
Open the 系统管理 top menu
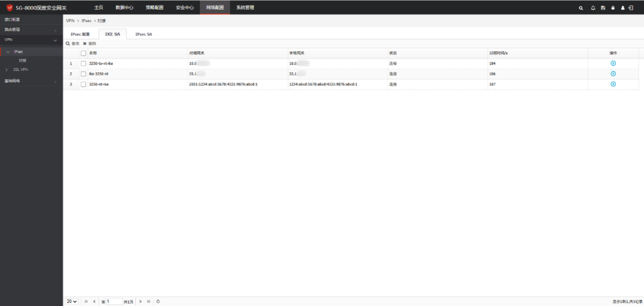(x=245, y=7)
